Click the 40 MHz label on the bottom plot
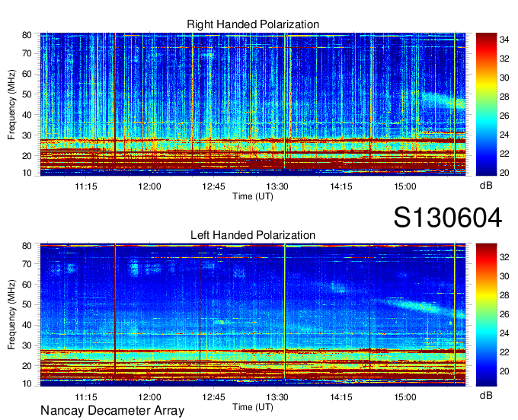Viewport: 518px width, 420px height. point(27,325)
